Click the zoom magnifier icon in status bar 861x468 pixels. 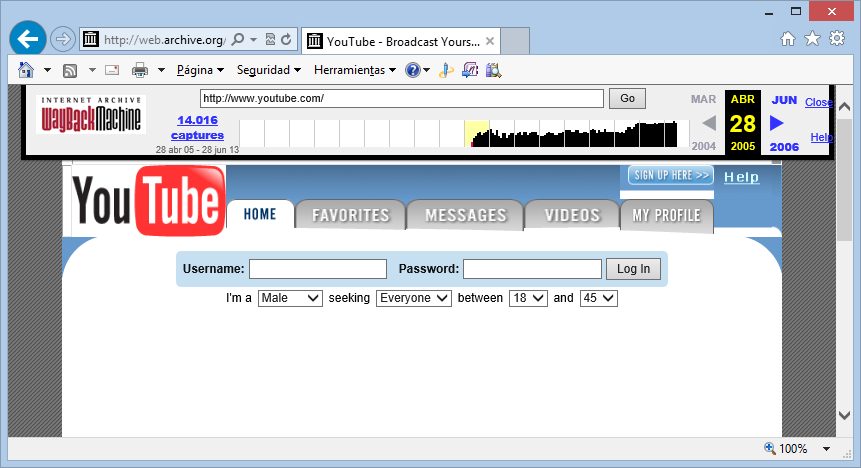pos(770,448)
